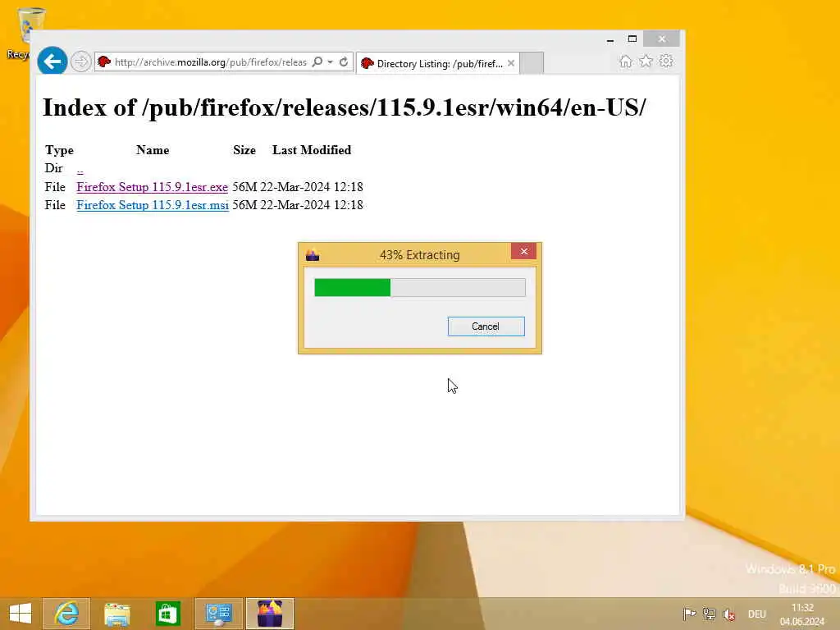The height and width of the screenshot is (630, 840).
Task: Click the '56M 22-Mar-2024 12:18' text in .exe row
Action: pyautogui.click(x=298, y=187)
